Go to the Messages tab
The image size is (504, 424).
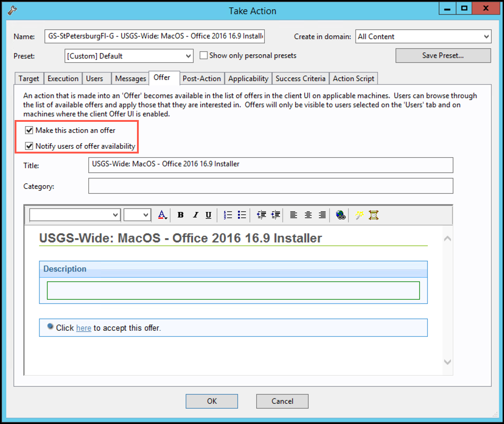tap(130, 79)
